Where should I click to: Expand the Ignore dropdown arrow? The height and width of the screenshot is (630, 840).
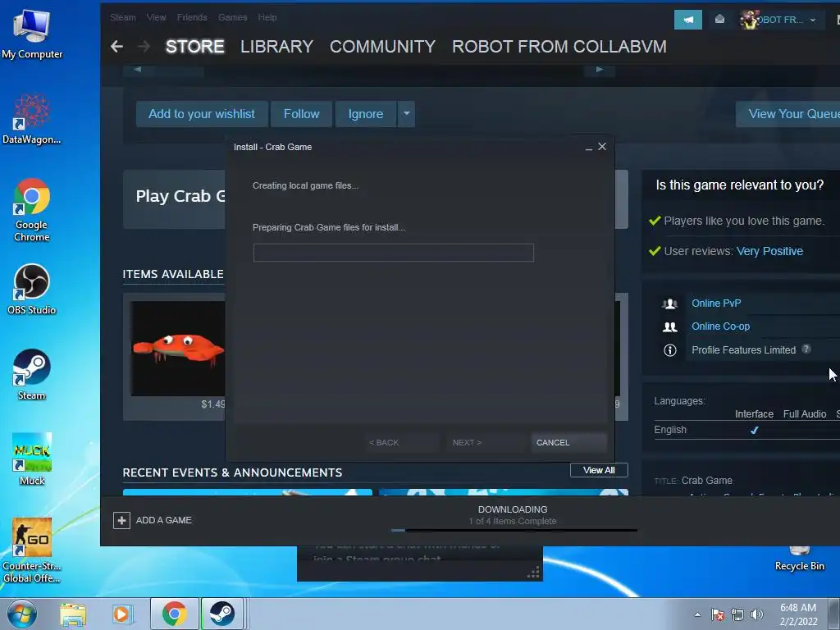click(407, 113)
